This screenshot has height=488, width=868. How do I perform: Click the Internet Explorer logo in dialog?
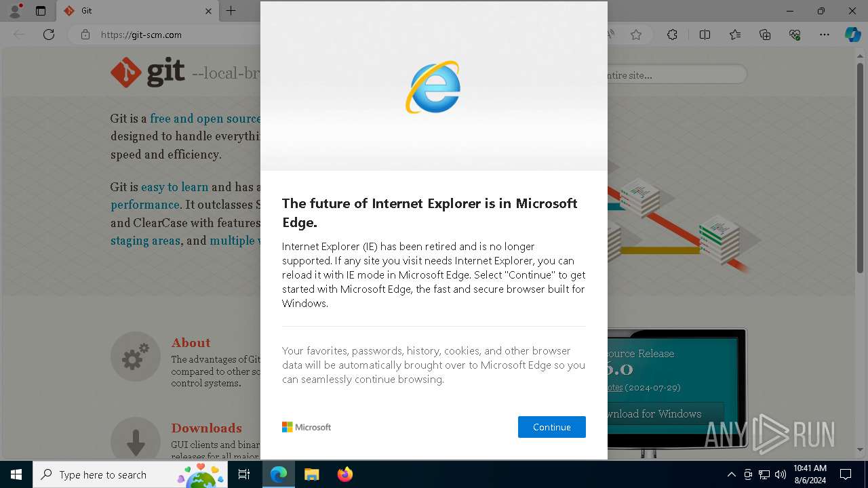[433, 87]
